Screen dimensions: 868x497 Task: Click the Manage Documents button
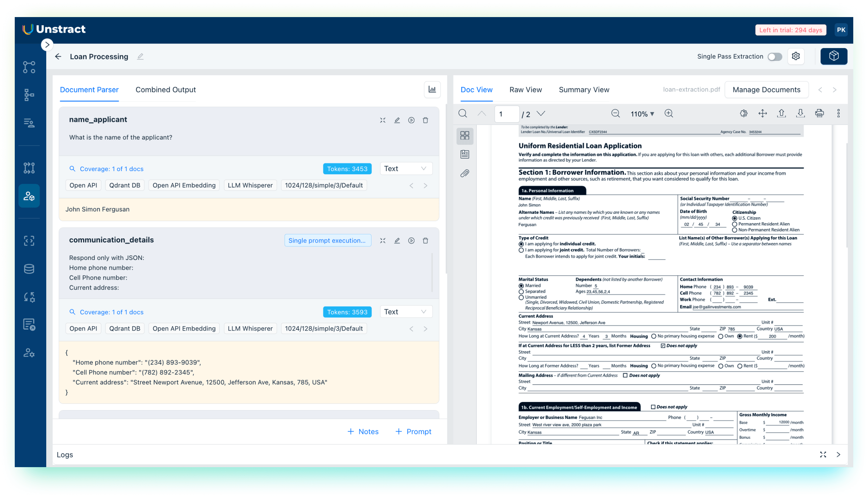[x=766, y=90]
